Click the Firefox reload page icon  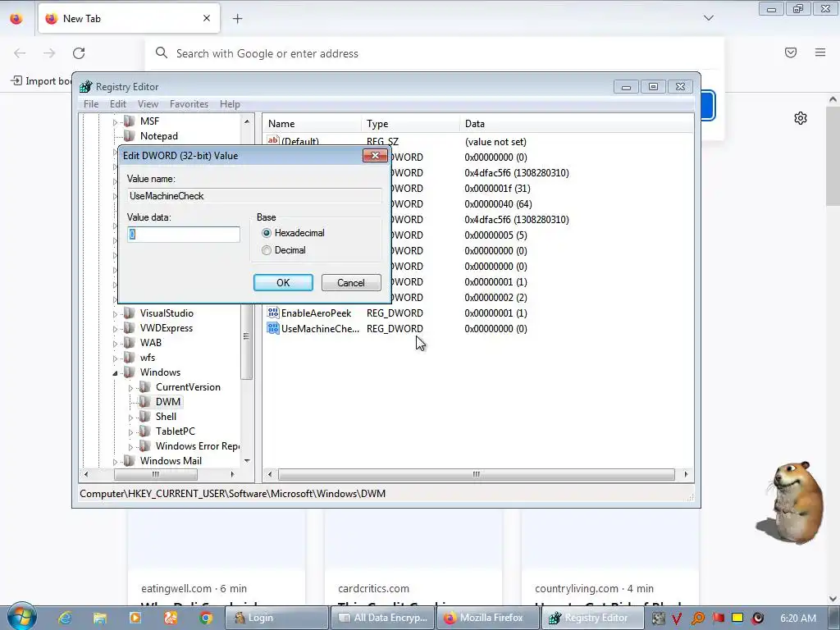79,53
